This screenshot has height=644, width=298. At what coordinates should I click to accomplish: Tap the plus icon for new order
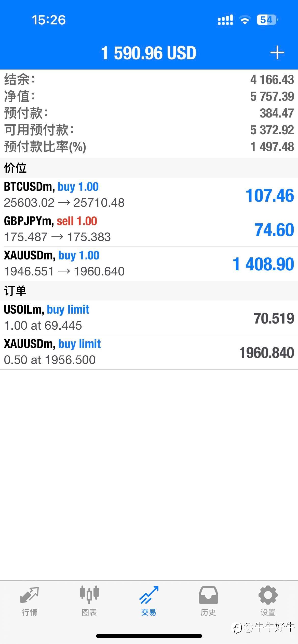(277, 53)
